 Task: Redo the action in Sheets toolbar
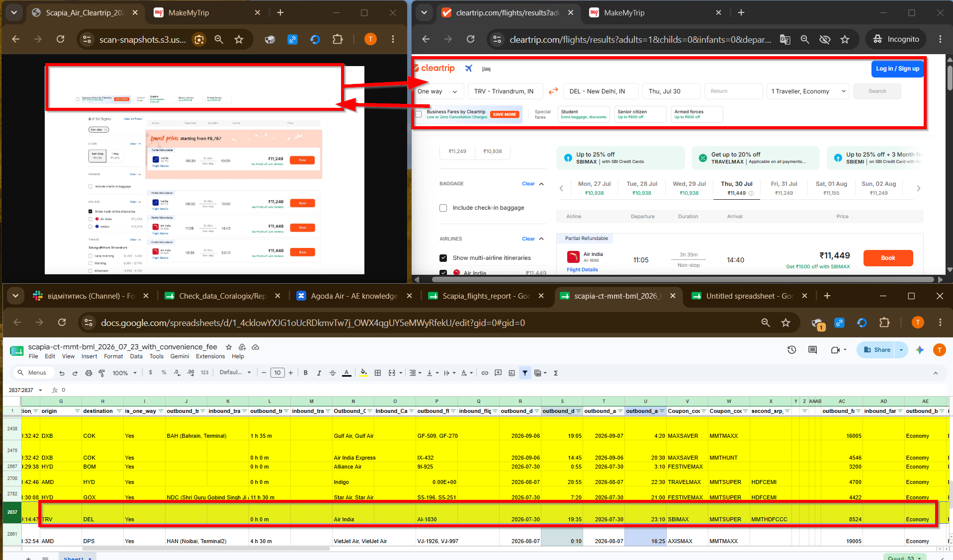75,373
